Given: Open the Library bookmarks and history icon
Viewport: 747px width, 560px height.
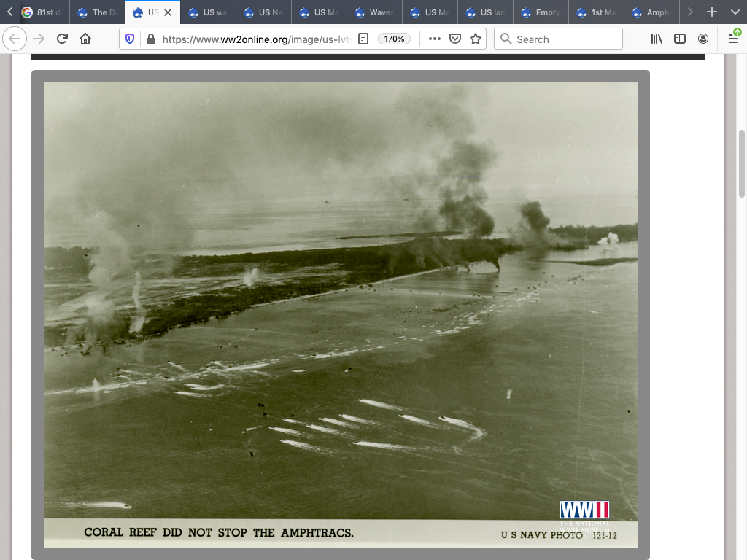Looking at the screenshot, I should pos(657,39).
